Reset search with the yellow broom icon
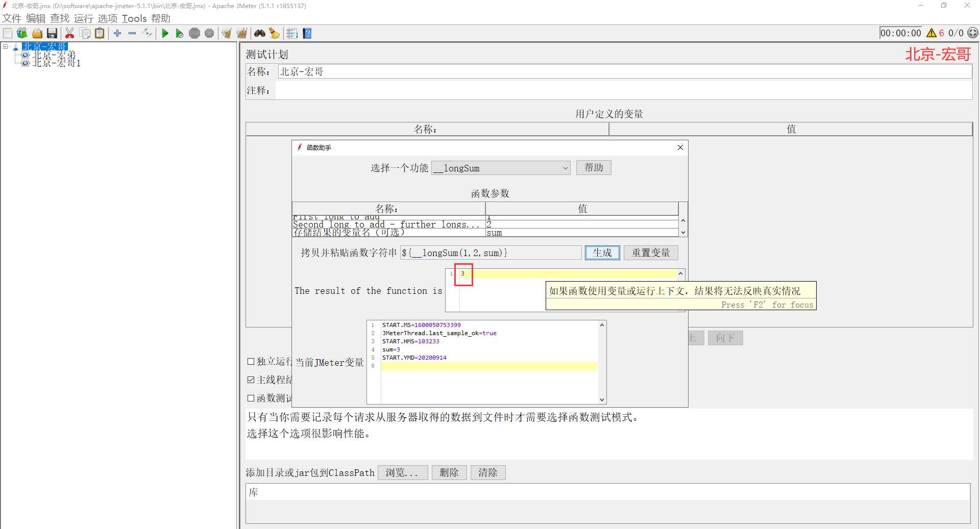The image size is (980, 529). (275, 33)
